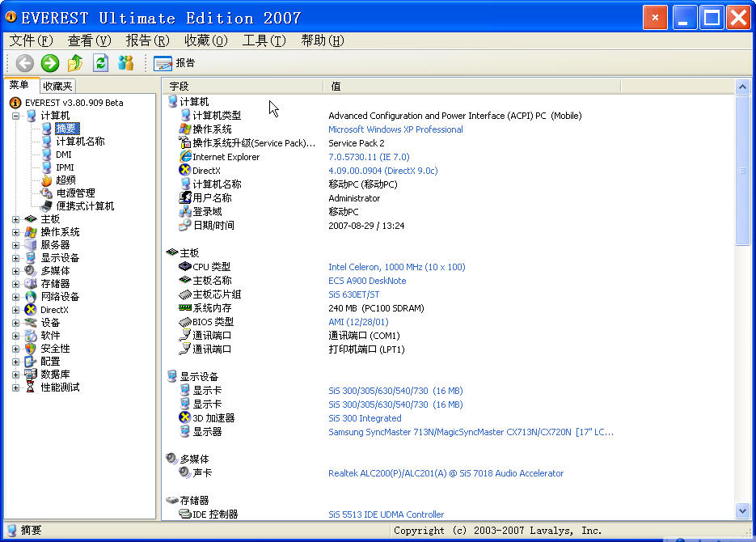
Task: Expand the 显示设备 tree node
Action: 15,259
